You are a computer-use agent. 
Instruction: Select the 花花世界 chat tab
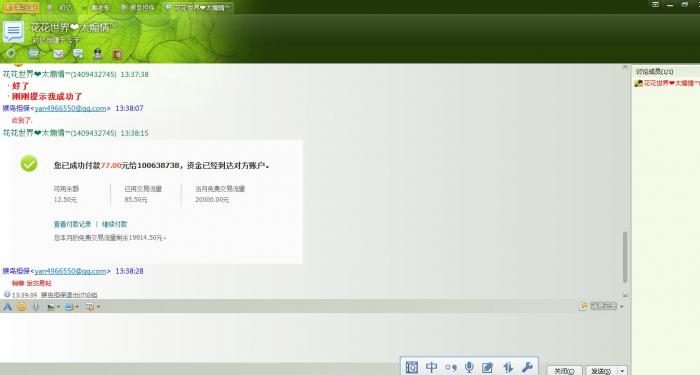click(x=198, y=8)
